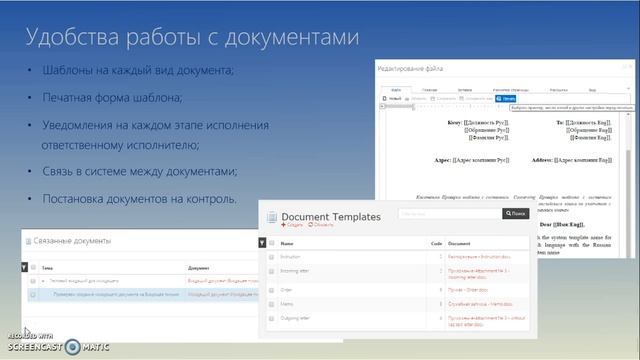Click the Связанные документы panel icon

[x=29, y=241]
